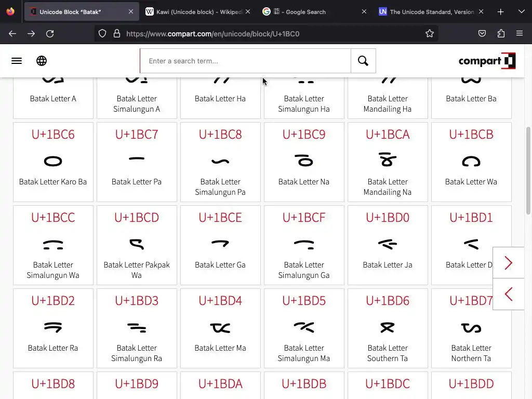Open the Extensions puzzle icon
Screen dimensions: 532x399
click(x=501, y=33)
